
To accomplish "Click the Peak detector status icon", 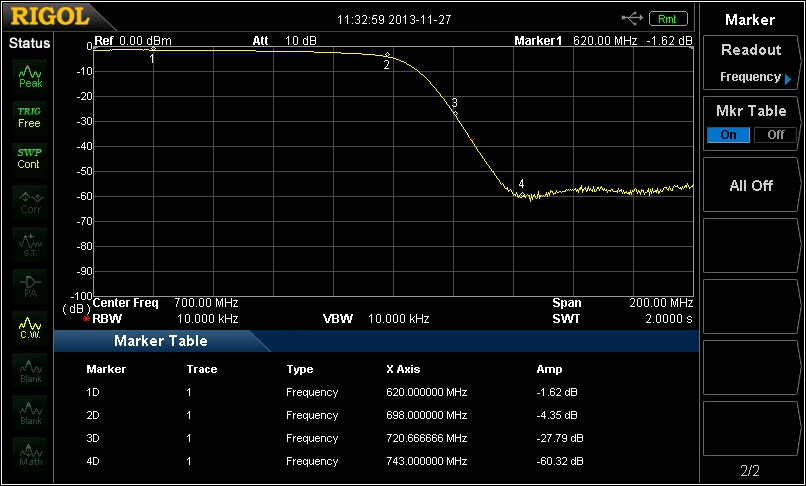I will click(30, 76).
